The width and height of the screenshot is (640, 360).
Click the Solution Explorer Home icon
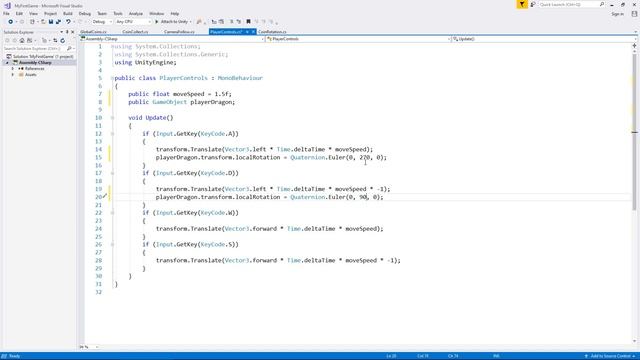coord(22,40)
